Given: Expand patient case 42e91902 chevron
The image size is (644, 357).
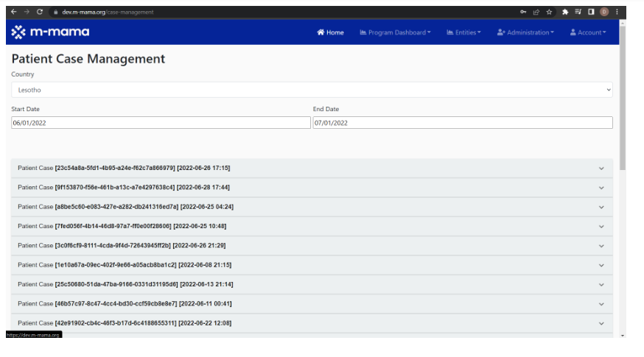Looking at the screenshot, I should click(601, 323).
